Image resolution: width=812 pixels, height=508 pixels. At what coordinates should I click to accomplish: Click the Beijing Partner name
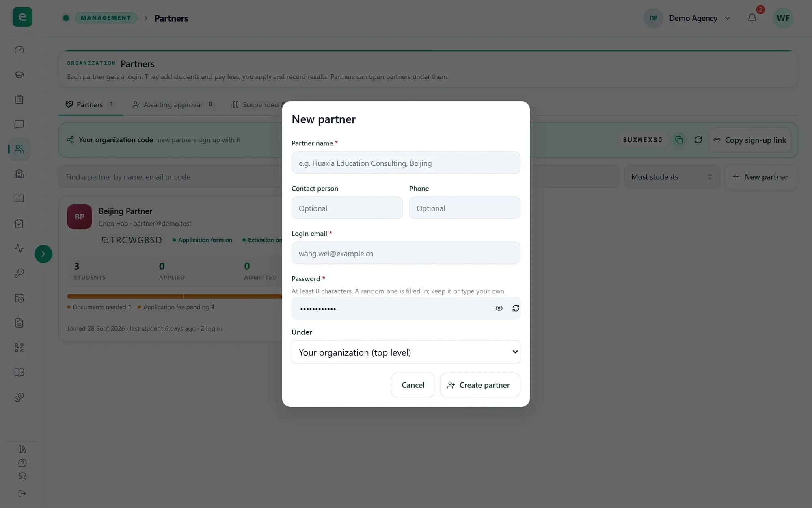pyautogui.click(x=125, y=211)
